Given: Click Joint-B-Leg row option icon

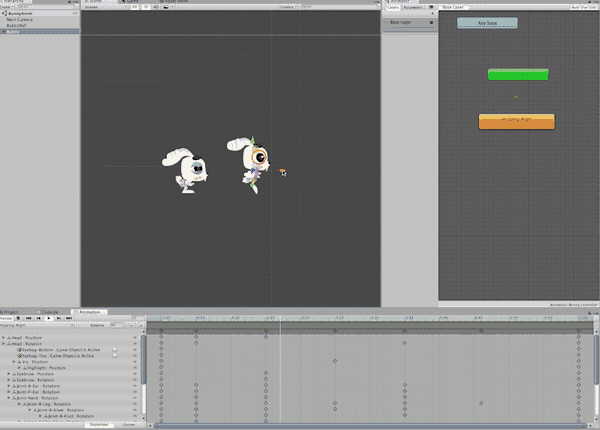Looking at the screenshot, I should [x=135, y=404].
